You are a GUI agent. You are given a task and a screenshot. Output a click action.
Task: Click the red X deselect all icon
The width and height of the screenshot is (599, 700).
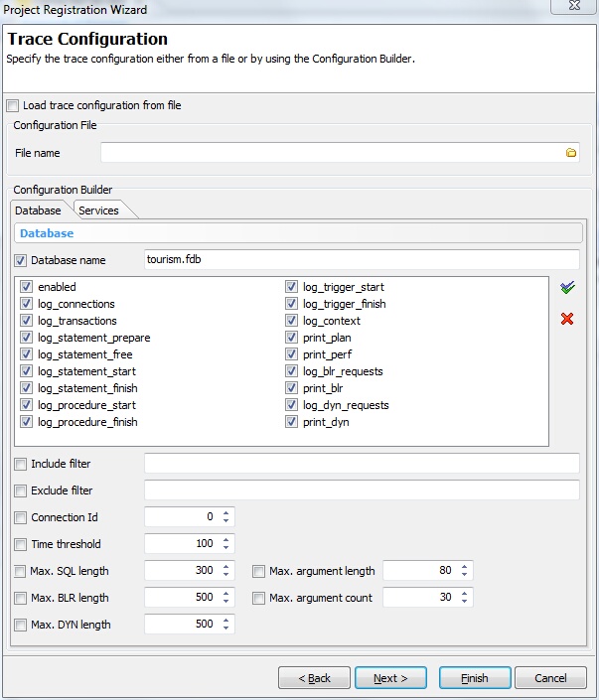coord(567,319)
